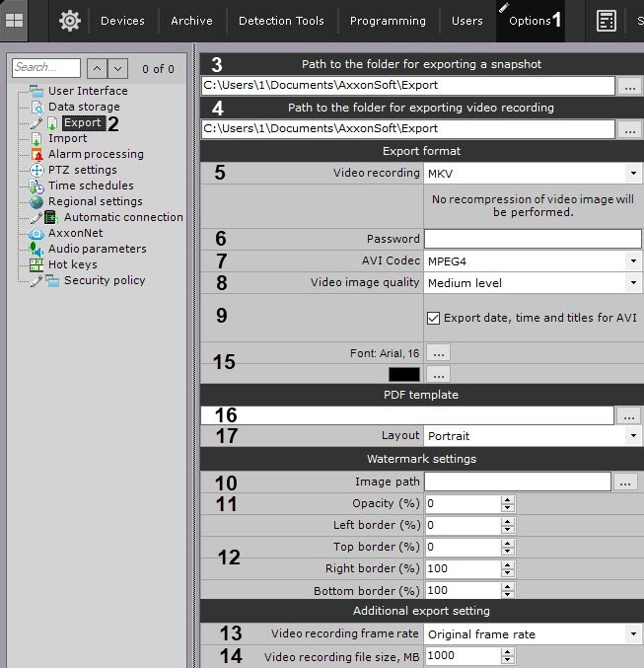Click the AxxonNet cloud icon

36,233
